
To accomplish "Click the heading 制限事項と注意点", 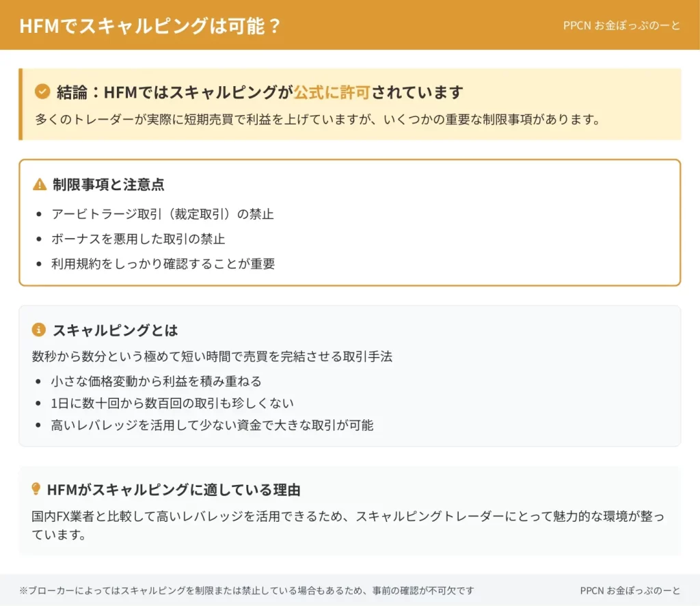I will (109, 184).
